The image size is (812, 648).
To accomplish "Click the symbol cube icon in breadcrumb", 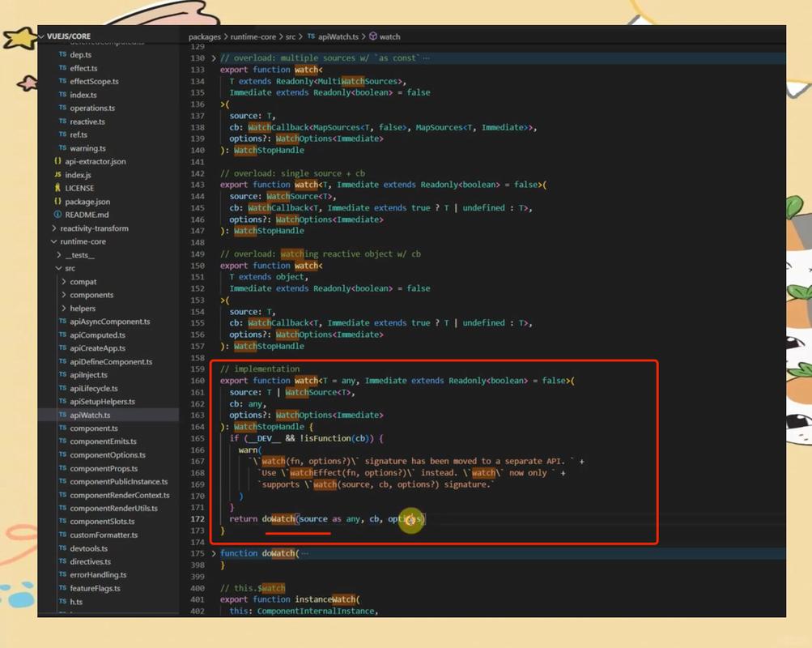I will 373,36.
